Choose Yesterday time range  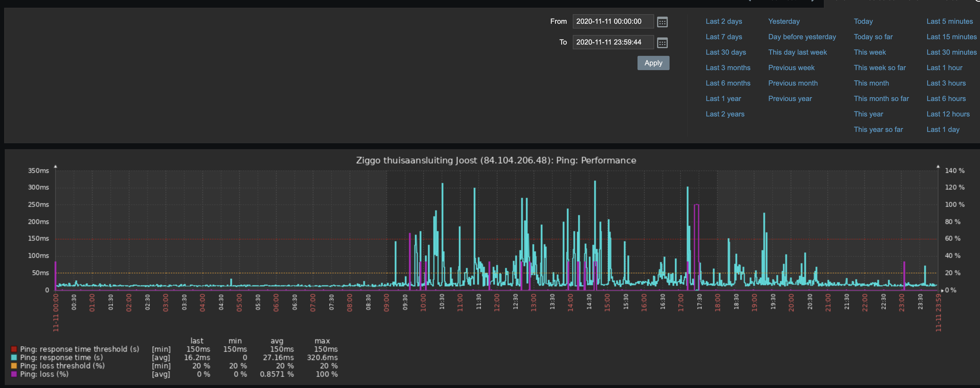pyautogui.click(x=783, y=21)
